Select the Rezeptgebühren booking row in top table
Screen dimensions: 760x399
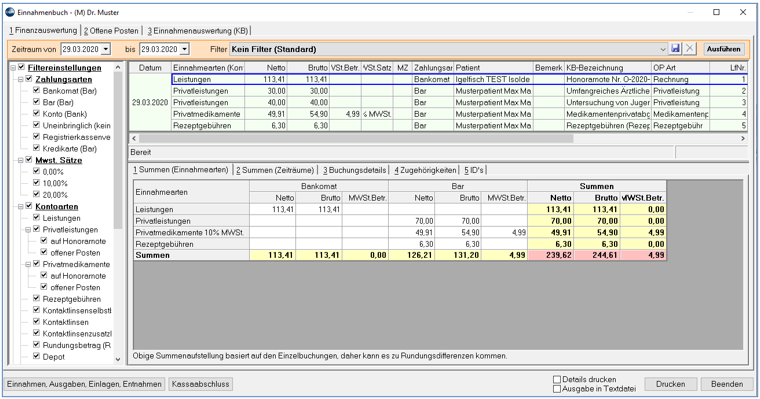[x=459, y=126]
